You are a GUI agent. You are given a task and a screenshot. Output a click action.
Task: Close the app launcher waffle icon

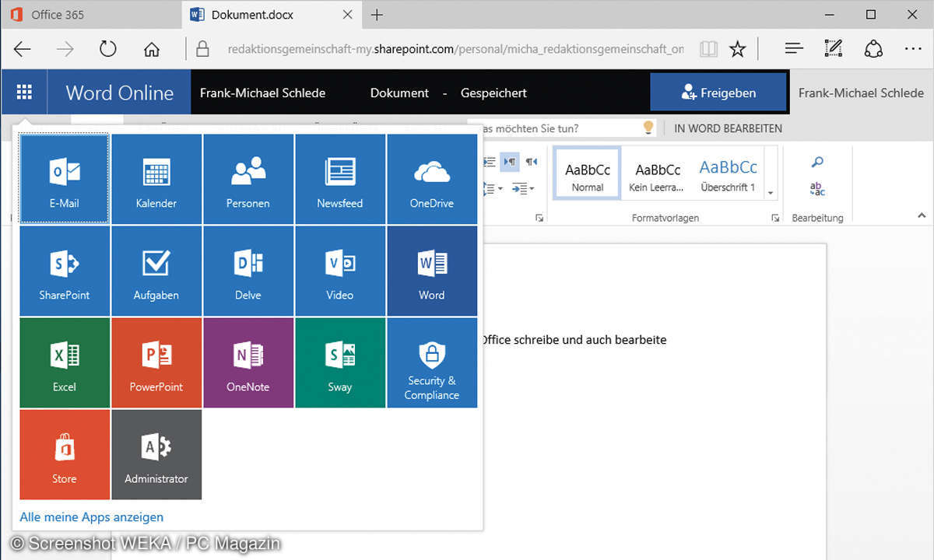click(24, 93)
